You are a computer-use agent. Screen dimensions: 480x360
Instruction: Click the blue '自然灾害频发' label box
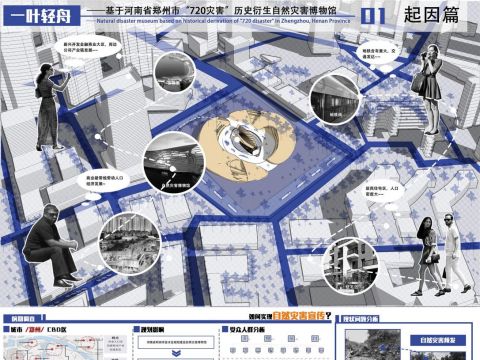[438, 340]
